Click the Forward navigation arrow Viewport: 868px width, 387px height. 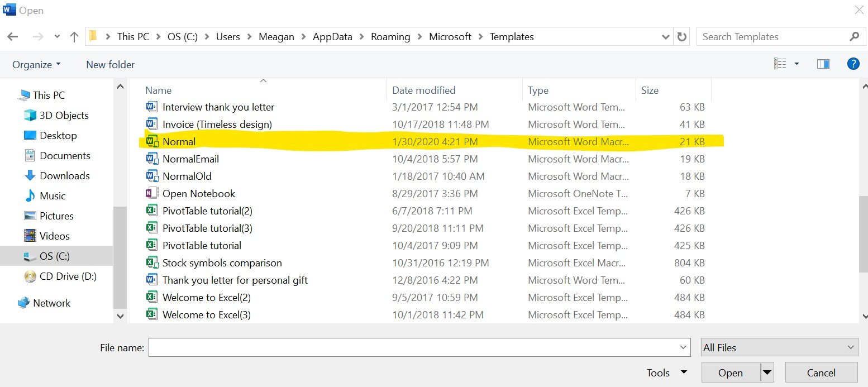38,37
